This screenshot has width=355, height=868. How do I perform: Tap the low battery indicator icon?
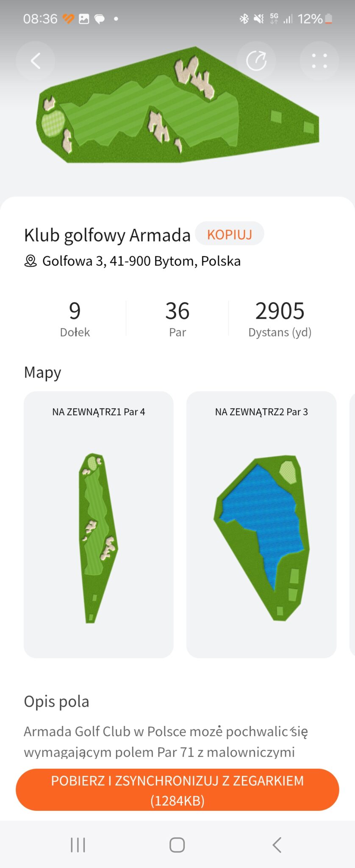329,19
